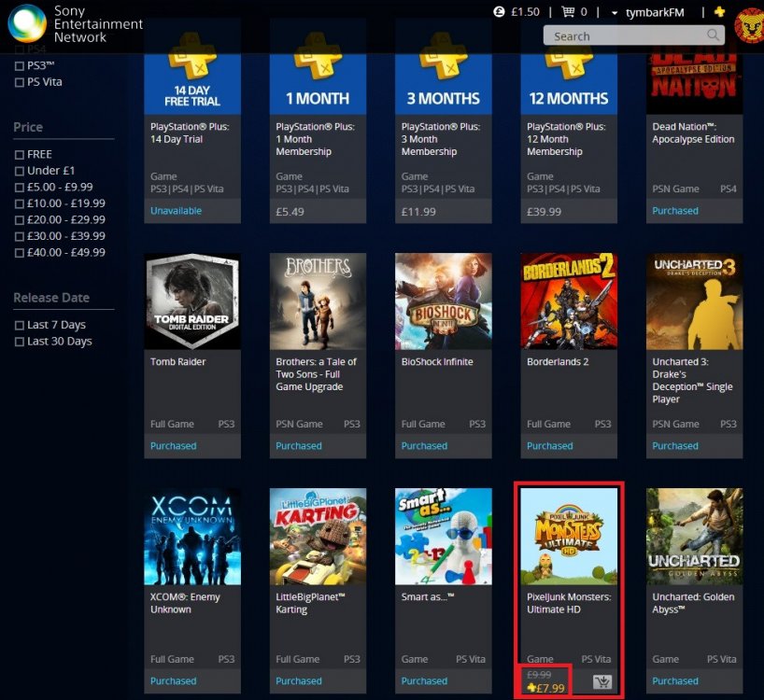This screenshot has height=700, width=764.
Task: Open the Uncharted Golden Abyss cover image
Action: 694,537
